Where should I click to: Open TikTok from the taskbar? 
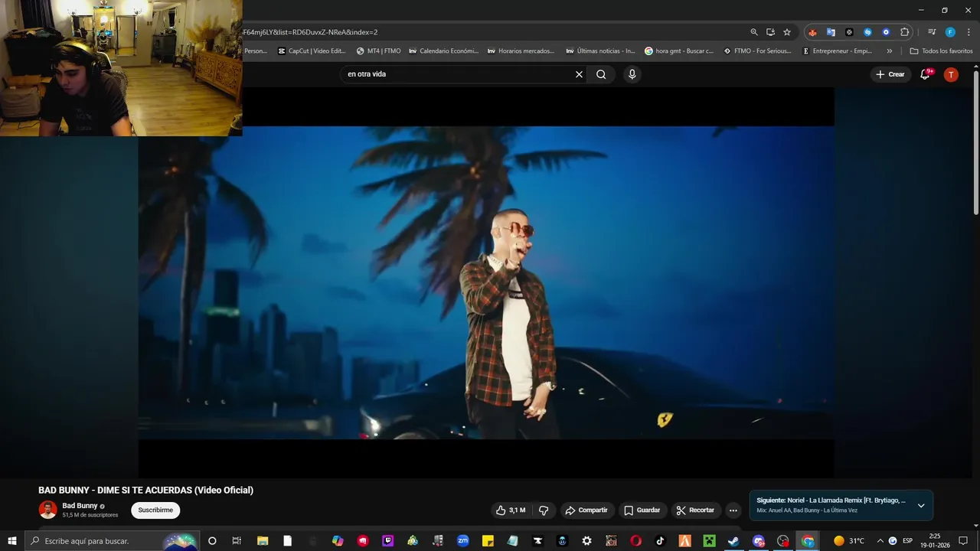(660, 541)
